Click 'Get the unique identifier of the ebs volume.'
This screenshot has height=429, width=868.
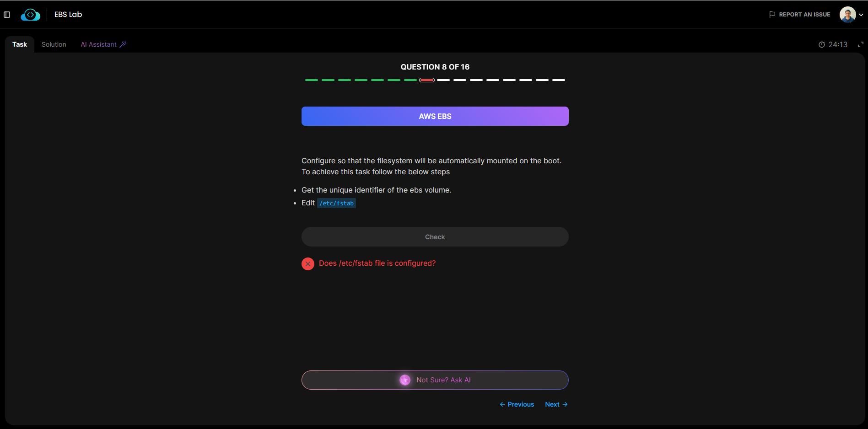point(377,190)
